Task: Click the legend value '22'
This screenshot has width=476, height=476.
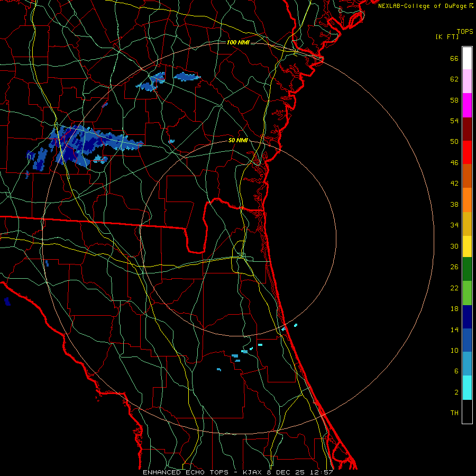Action: click(454, 288)
